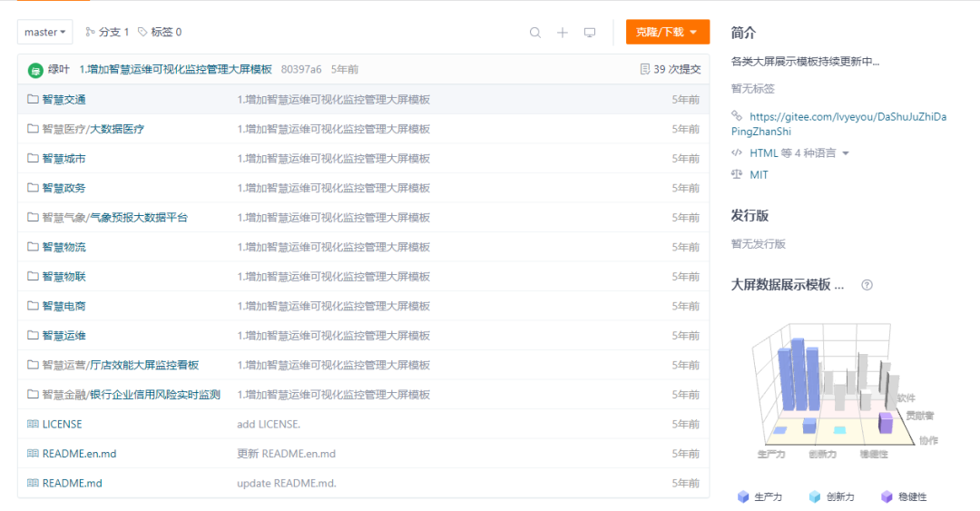Click the 绿叶 author avatar icon
Viewport: 980px width, 511px height.
click(x=35, y=70)
